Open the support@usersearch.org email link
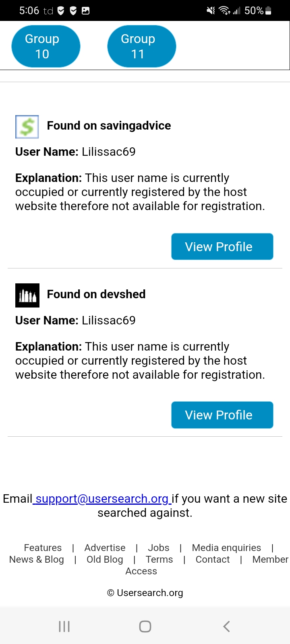The height and width of the screenshot is (644, 290). (x=102, y=499)
